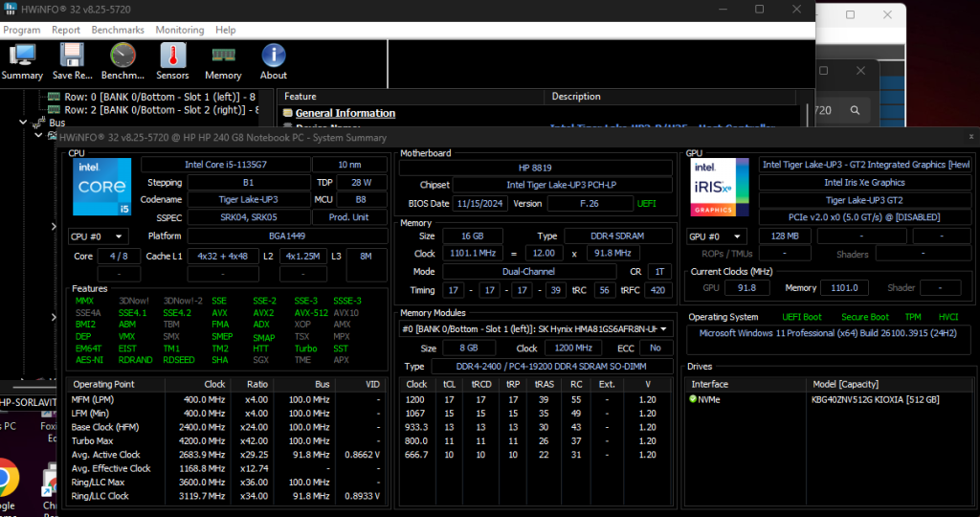Click the Intel Iris Xe graphics logo
This screenshot has height=517, width=980.
[720, 187]
